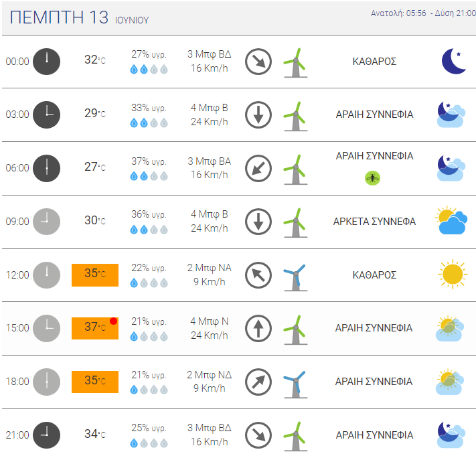Click the sun-behind-cloud icon at 09:00
The image size is (476, 460).
point(451,221)
